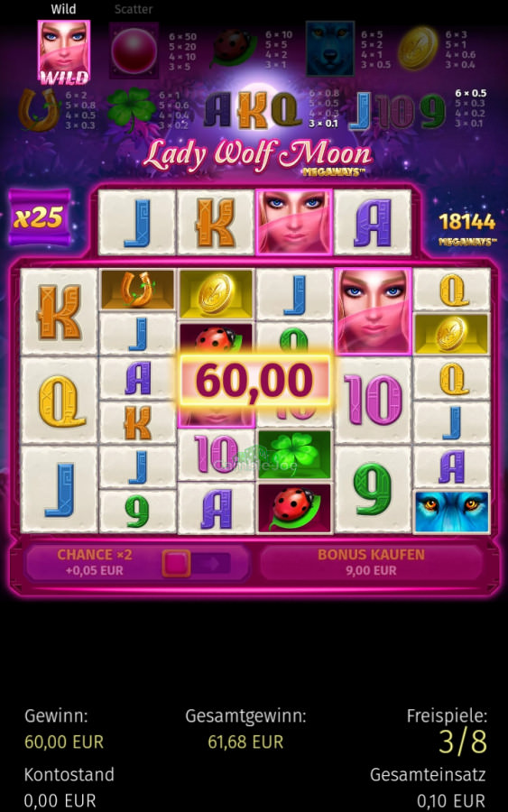Select the red Scatter orb symbol
Screen dimensions: 508x812
tap(134, 51)
